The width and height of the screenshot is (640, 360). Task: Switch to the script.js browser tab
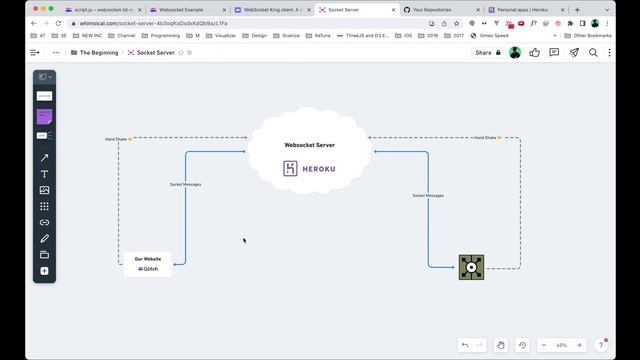click(x=103, y=10)
